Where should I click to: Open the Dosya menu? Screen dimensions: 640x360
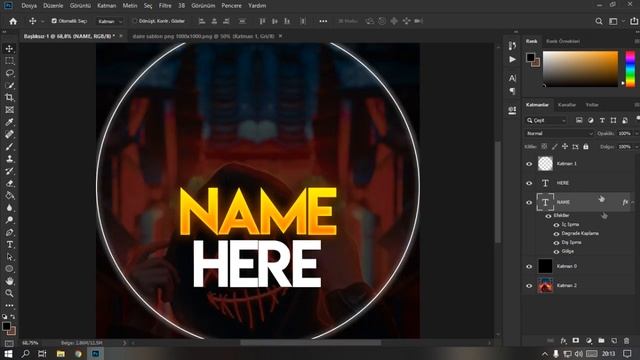tap(29, 6)
